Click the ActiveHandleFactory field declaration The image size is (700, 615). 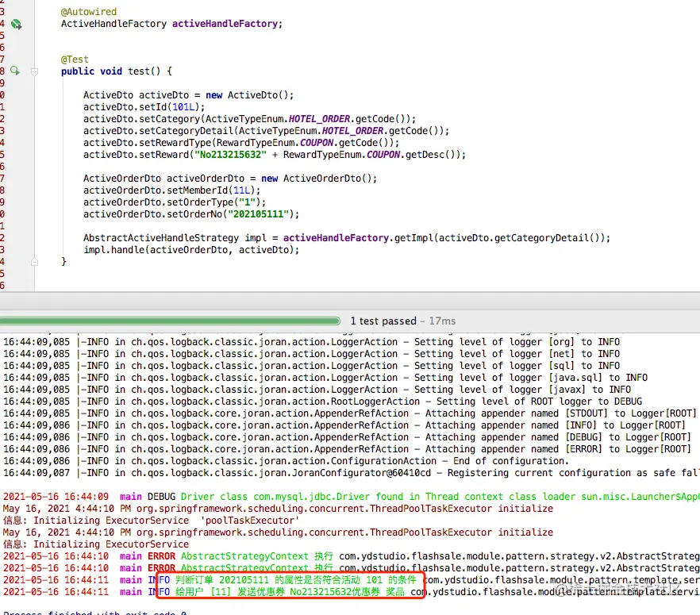[172, 24]
